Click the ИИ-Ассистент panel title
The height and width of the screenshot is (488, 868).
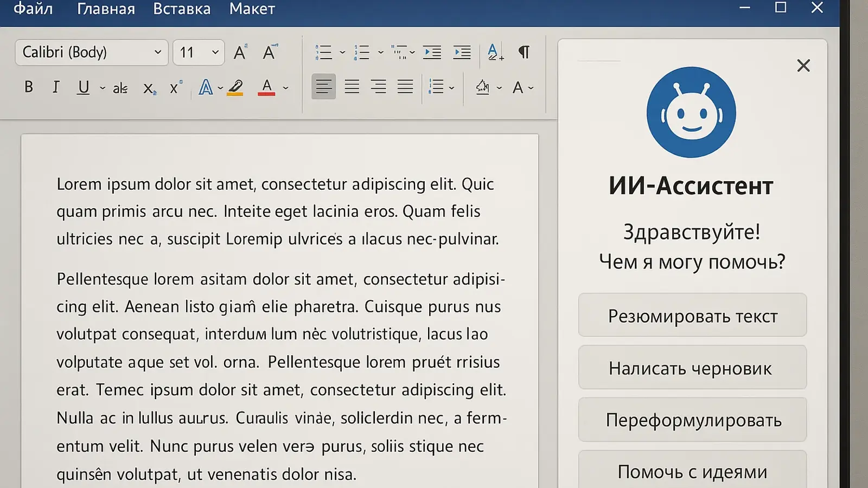(691, 186)
